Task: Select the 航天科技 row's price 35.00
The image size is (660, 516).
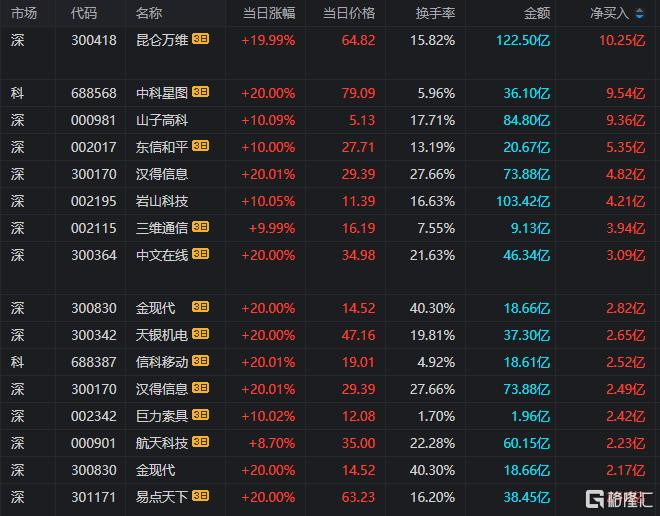Action: pos(359,442)
